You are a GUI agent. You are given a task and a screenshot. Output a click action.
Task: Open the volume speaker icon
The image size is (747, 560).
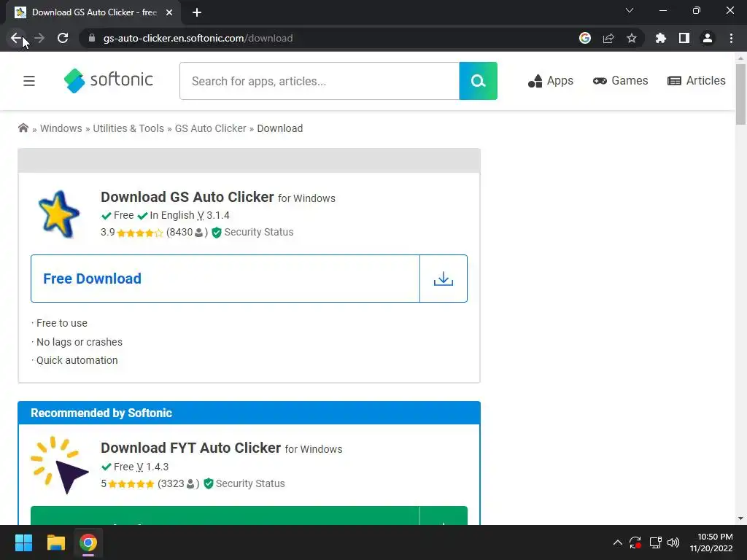(x=673, y=542)
